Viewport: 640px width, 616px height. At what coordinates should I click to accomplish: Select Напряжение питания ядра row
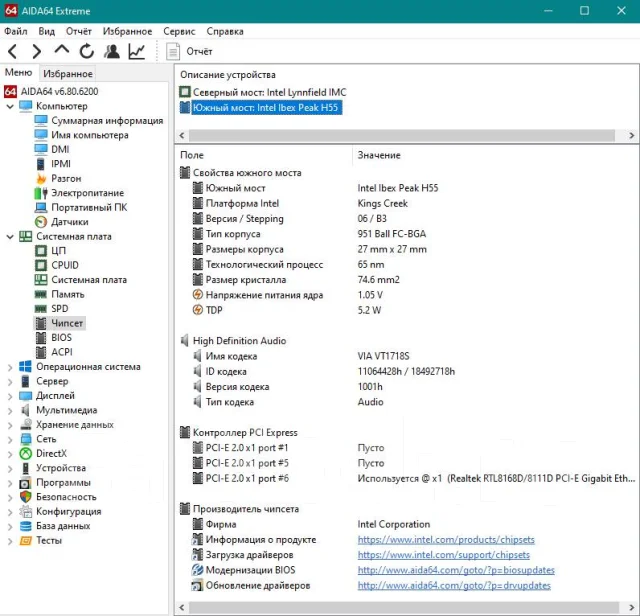tap(407, 295)
